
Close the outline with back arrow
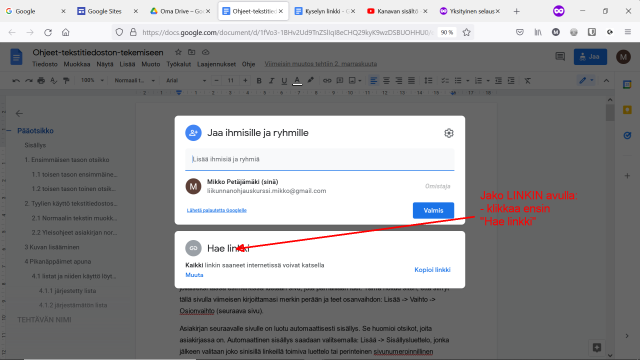(x=19, y=113)
